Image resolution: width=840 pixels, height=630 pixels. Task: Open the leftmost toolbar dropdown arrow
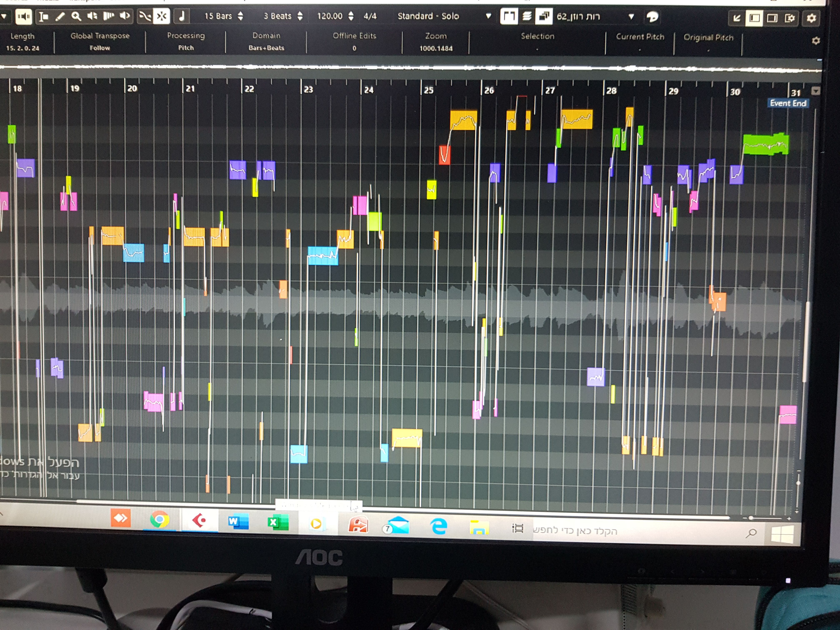coord(4,16)
